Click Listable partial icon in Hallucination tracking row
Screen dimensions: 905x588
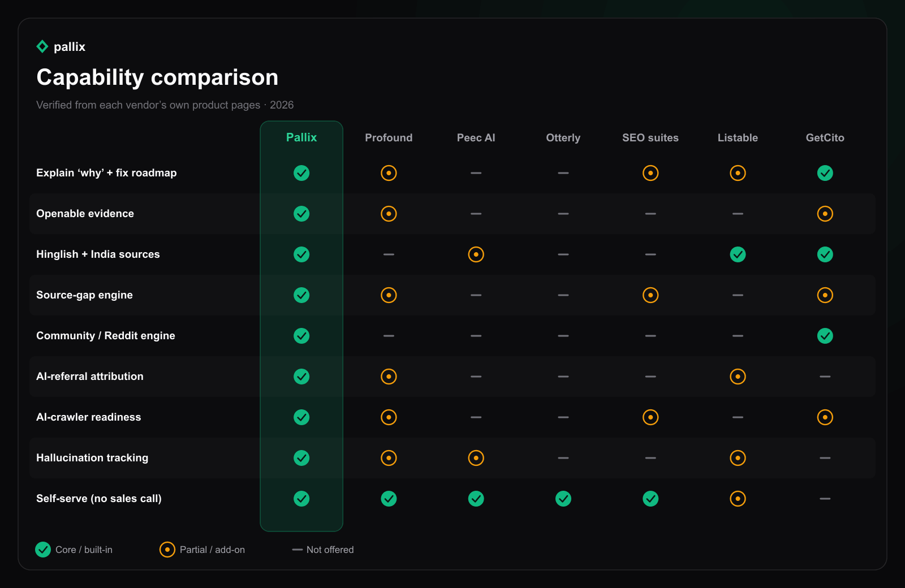coord(738,458)
